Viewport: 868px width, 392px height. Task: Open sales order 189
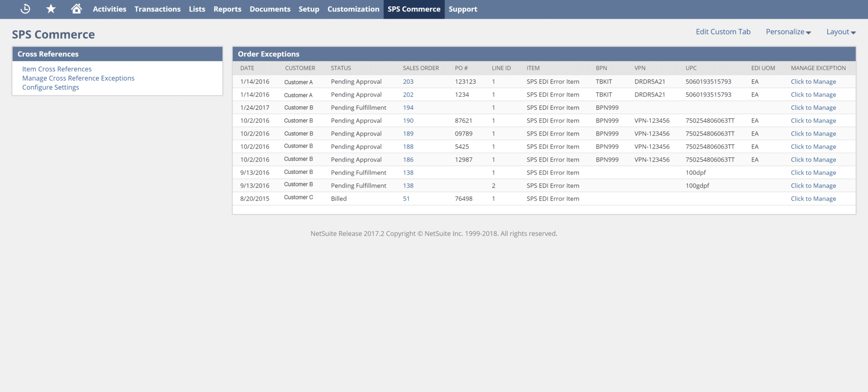408,134
